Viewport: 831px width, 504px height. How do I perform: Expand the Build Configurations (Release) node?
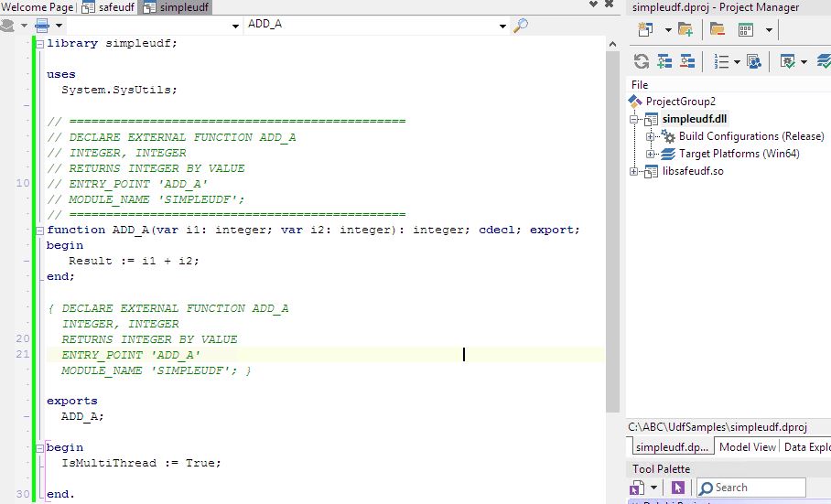click(651, 136)
